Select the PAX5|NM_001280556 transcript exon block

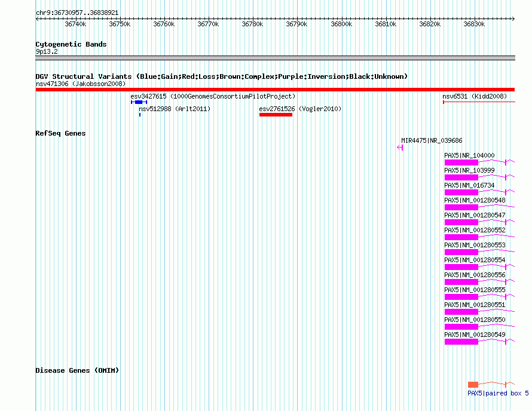[461, 282]
